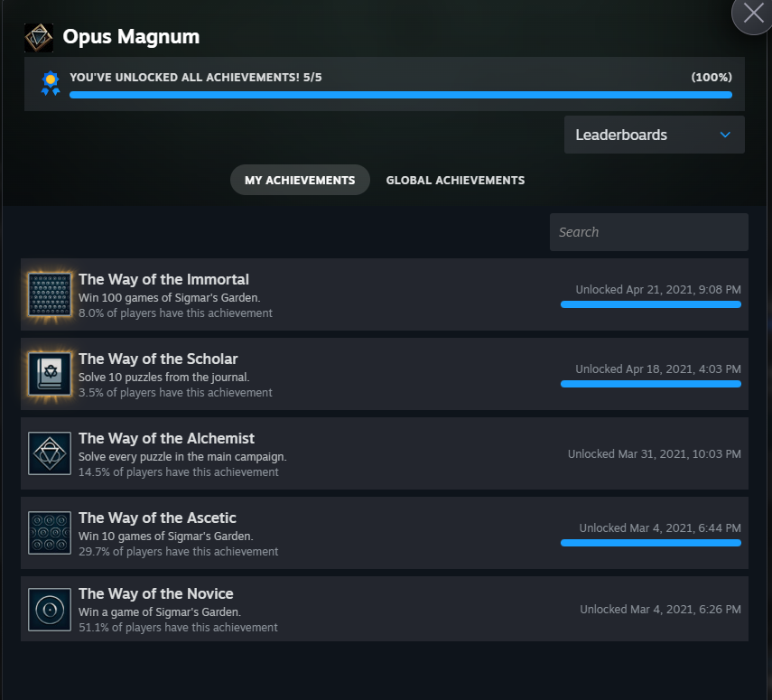Click the '(100%)' completion label
Viewport: 772px width, 700px height.
point(712,78)
